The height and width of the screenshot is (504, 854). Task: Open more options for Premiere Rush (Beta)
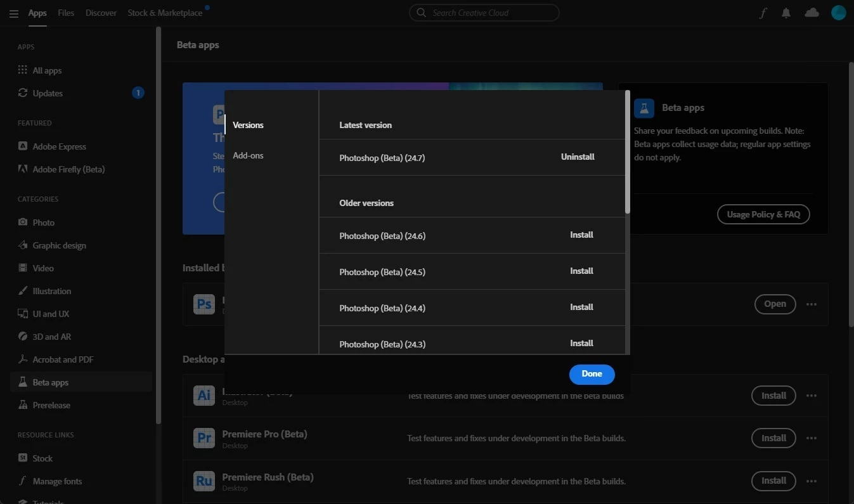[x=812, y=481]
